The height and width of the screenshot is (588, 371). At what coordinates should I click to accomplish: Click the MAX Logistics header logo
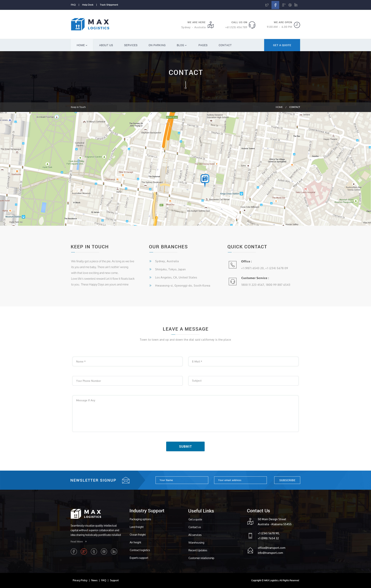(90, 24)
